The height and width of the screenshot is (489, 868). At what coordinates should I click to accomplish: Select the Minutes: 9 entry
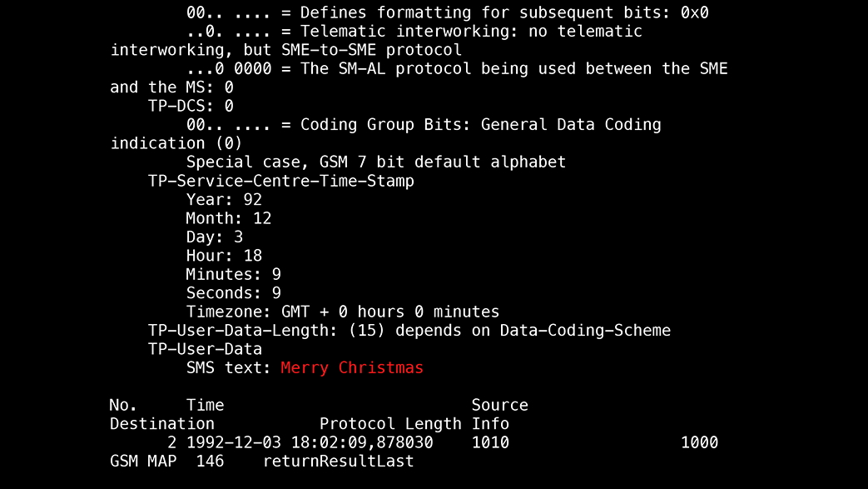coord(233,274)
